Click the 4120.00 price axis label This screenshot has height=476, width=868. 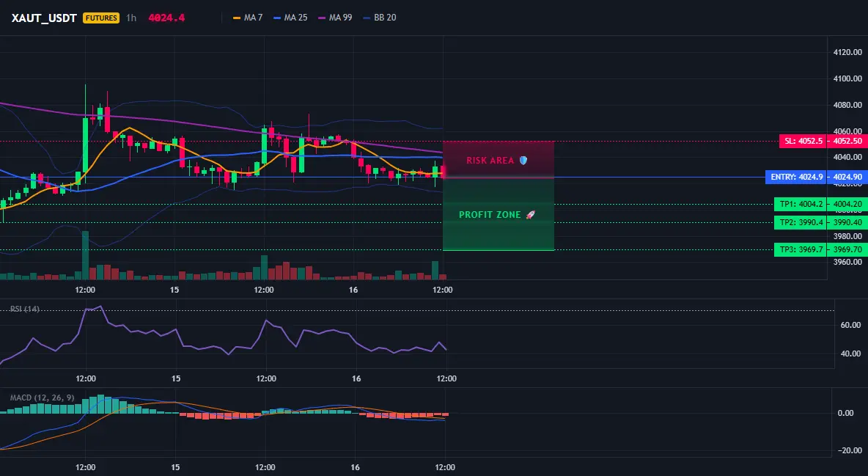847,53
